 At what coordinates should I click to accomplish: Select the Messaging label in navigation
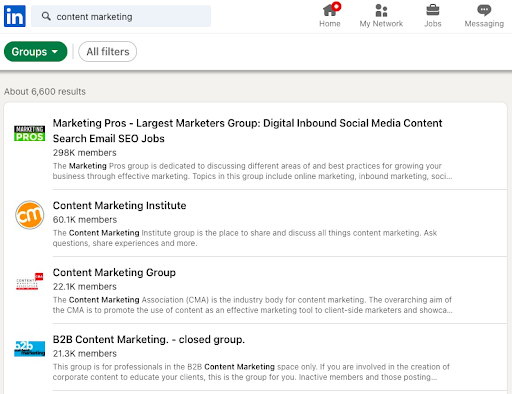pyautogui.click(x=484, y=24)
